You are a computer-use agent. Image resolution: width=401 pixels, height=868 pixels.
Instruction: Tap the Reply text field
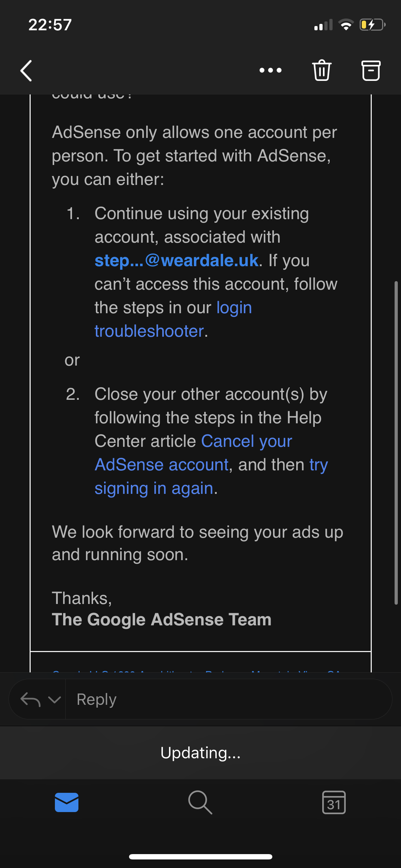(x=228, y=699)
